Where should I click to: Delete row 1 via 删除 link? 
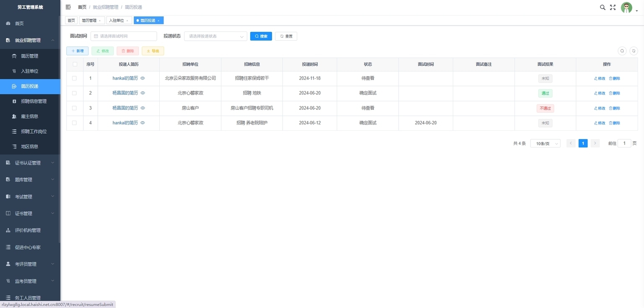(x=614, y=78)
